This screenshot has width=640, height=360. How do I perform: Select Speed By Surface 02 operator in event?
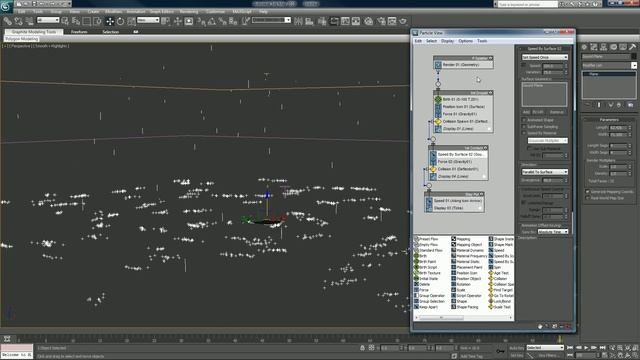tap(458, 155)
